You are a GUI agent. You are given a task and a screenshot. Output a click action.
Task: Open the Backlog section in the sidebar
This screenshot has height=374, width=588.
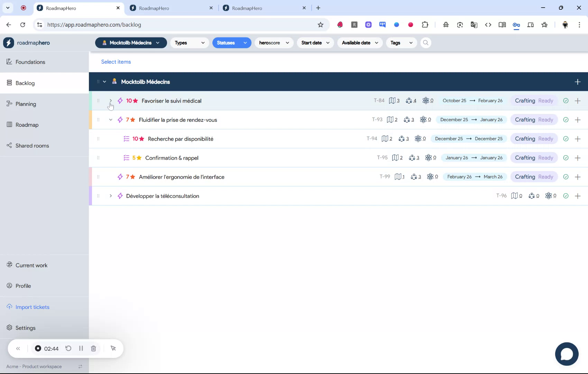(25, 83)
